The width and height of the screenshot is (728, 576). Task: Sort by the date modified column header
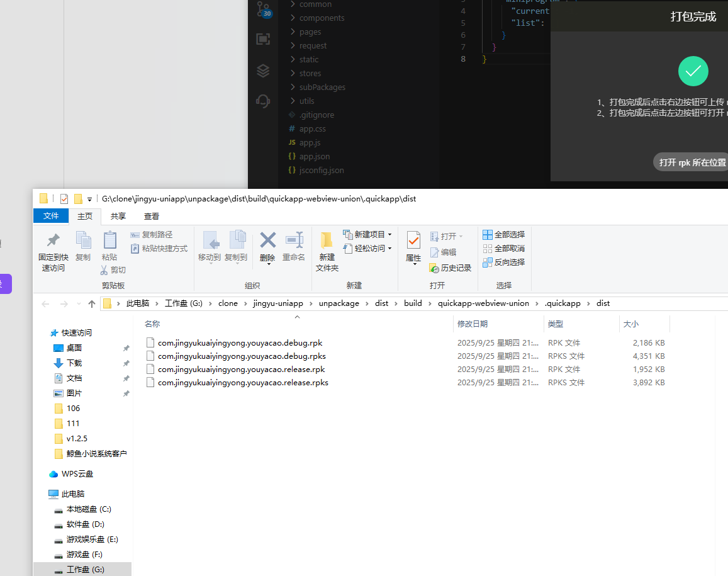point(472,324)
